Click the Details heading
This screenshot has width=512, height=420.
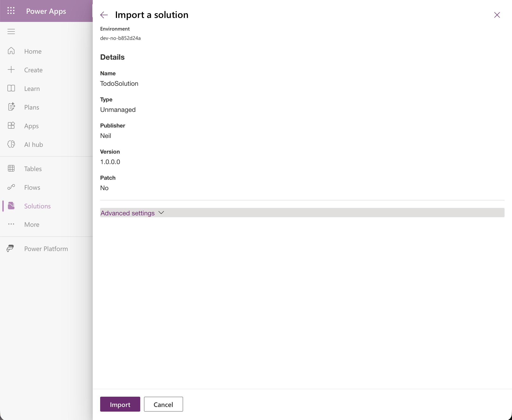tap(113, 57)
